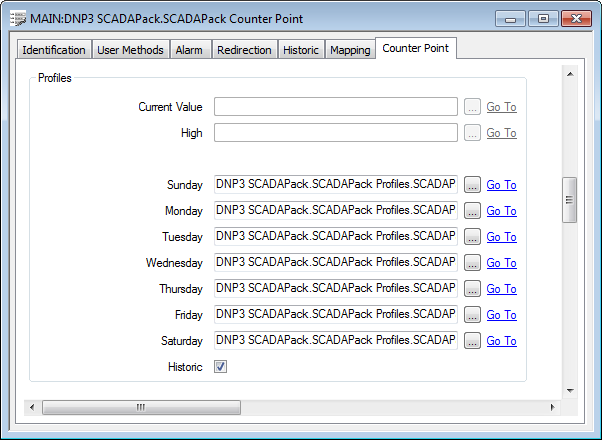This screenshot has height=440, width=602.
Task: Click the horizontal scrollbar right arrow
Action: (x=552, y=407)
